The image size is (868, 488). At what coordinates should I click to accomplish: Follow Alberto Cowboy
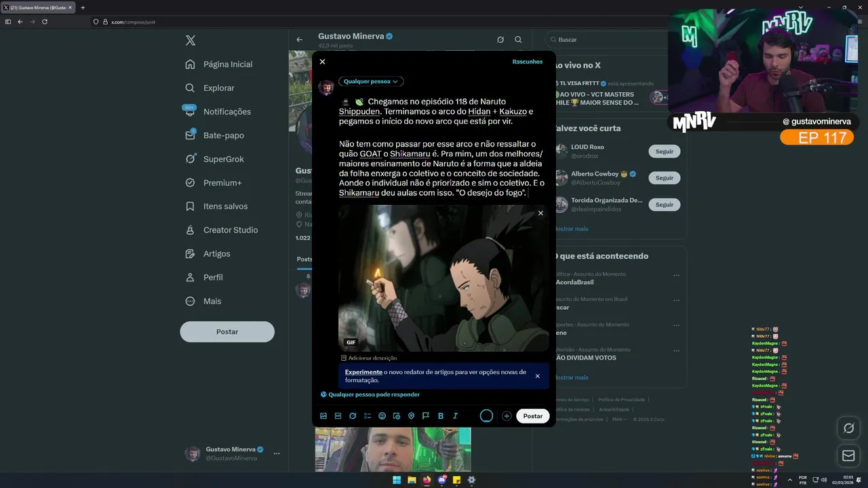coord(665,178)
